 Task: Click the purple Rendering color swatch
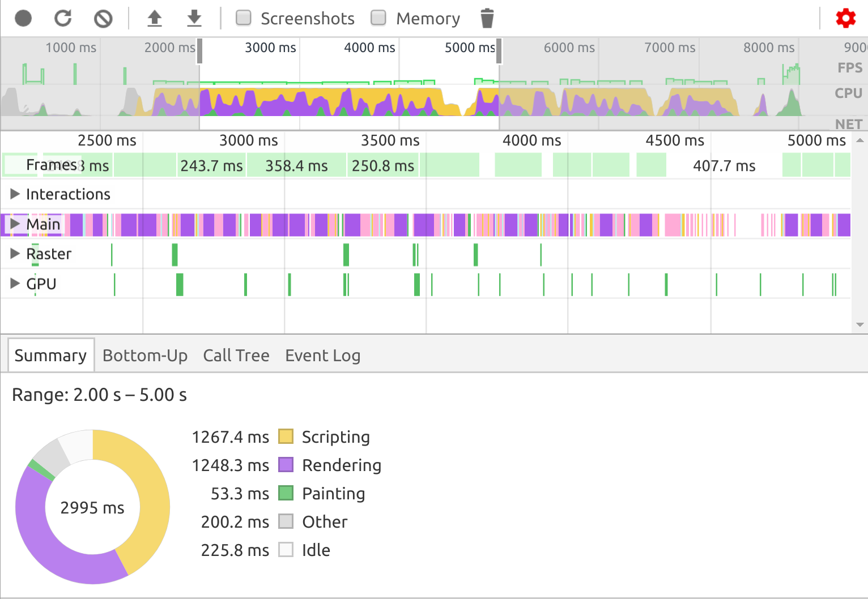coord(286,465)
